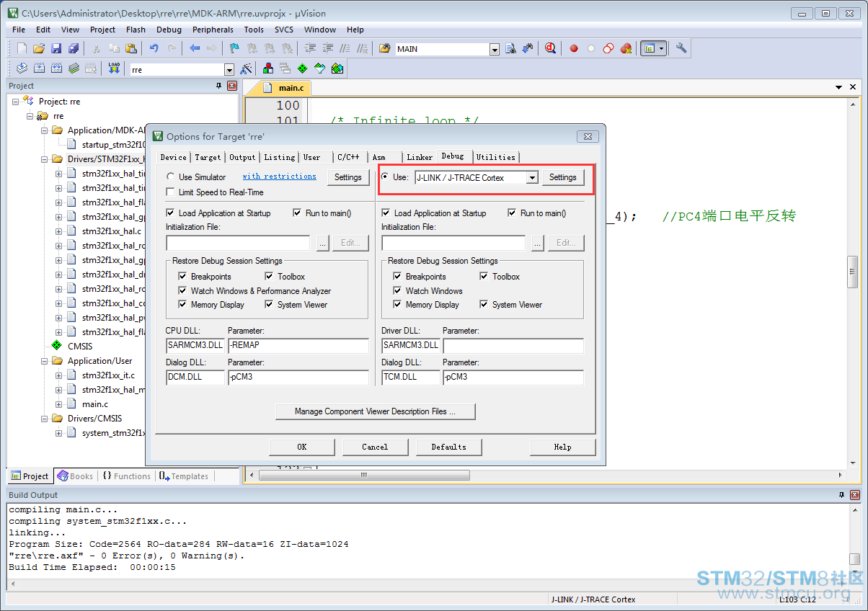The height and width of the screenshot is (611, 868).
Task: Collapse the Application/User folder
Action: pyautogui.click(x=45, y=361)
